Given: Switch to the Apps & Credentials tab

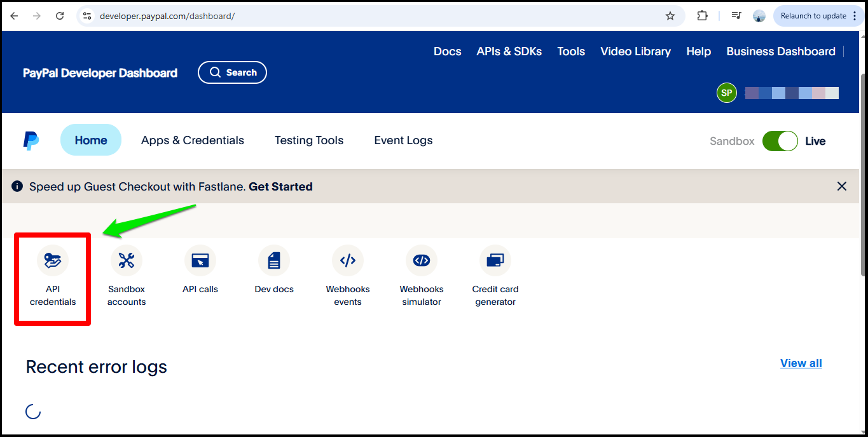Looking at the screenshot, I should coord(193,140).
